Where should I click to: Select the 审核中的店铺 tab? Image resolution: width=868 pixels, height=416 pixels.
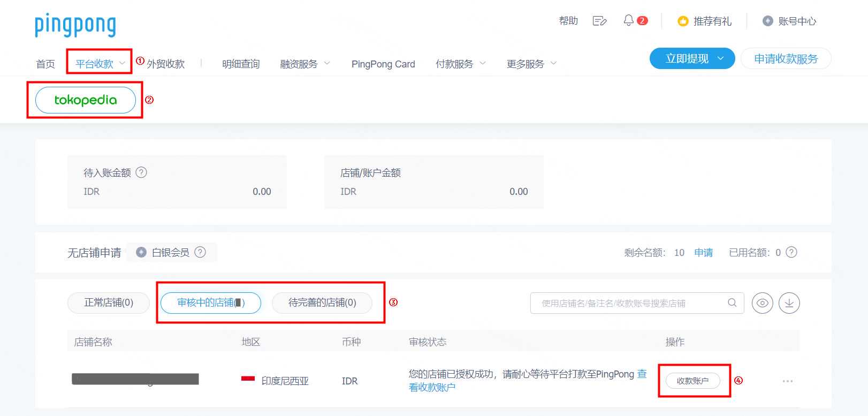pyautogui.click(x=211, y=302)
